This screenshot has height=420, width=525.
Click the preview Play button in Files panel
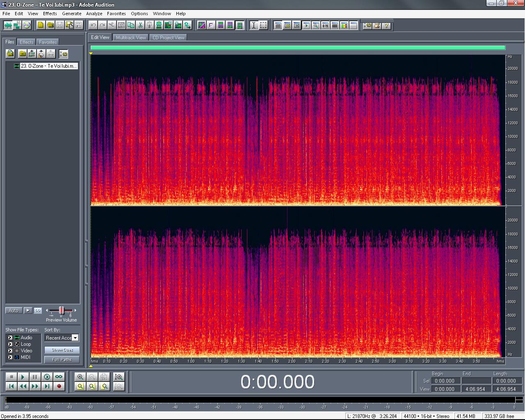[27, 310]
